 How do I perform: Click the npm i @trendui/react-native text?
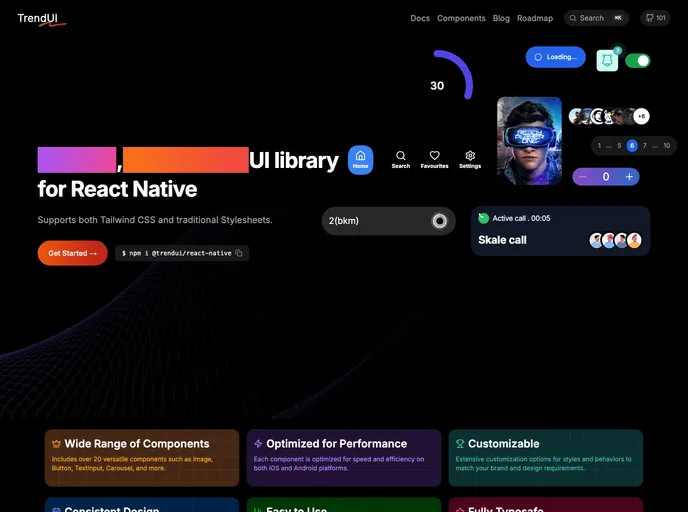176,253
